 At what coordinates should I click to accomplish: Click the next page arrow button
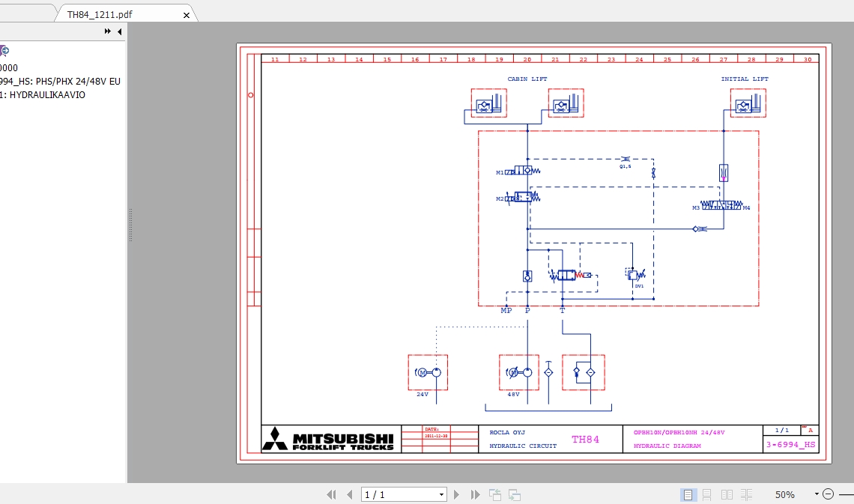point(457,494)
